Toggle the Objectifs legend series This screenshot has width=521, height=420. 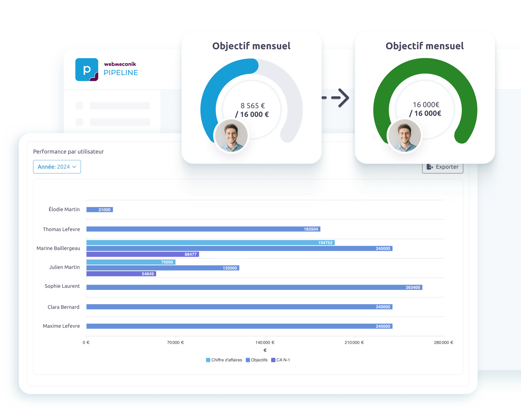(x=257, y=360)
